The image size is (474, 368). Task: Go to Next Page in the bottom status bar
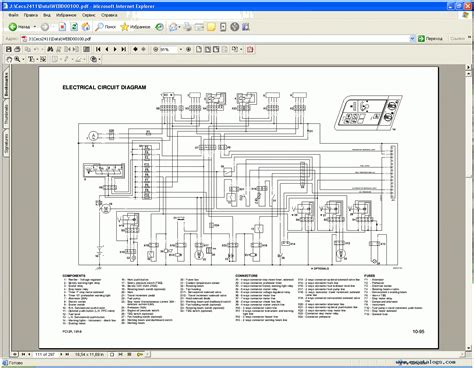[61, 354]
